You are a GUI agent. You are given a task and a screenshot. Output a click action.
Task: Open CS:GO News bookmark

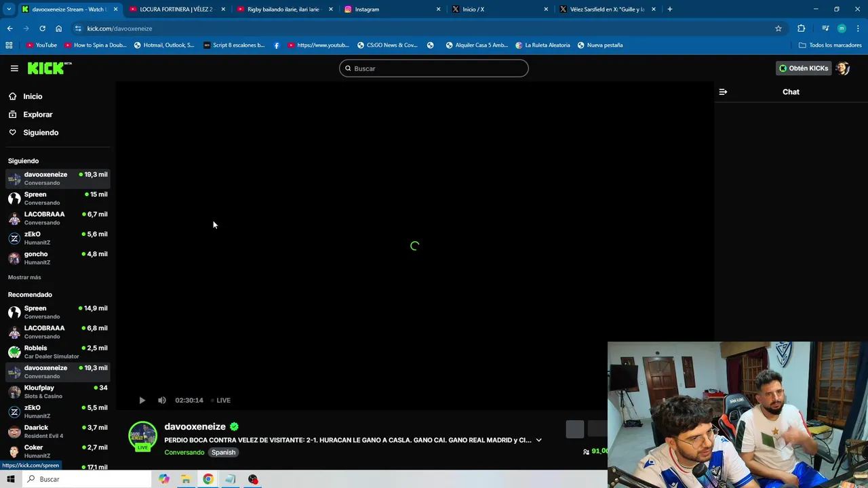coord(387,45)
